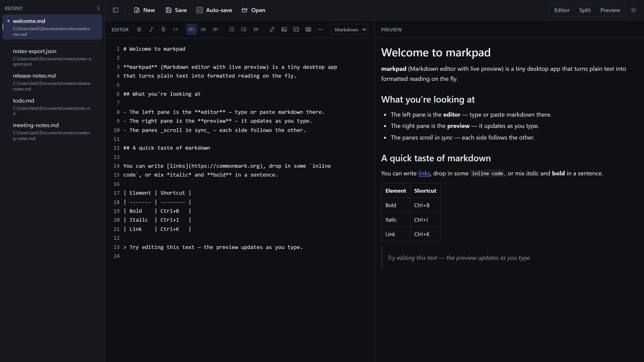Click editor line starting '> Try editing this text'
Image resolution: width=644 pixels, height=362 pixels.
click(213, 247)
